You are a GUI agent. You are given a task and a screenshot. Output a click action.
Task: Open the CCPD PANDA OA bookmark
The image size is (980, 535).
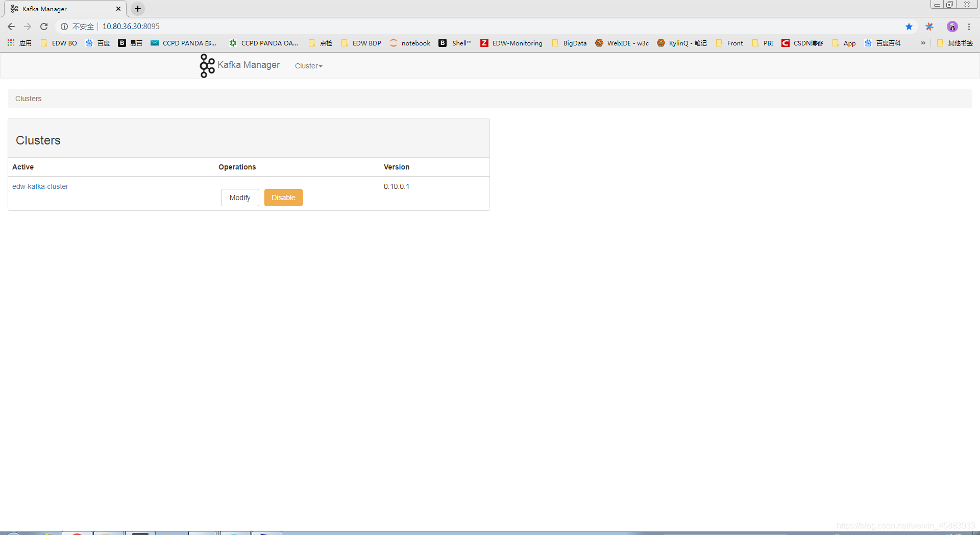pyautogui.click(x=264, y=43)
